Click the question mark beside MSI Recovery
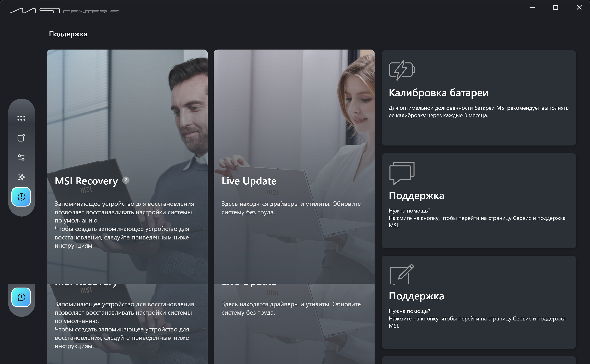Screen dimensions: 590x364 click(126, 180)
